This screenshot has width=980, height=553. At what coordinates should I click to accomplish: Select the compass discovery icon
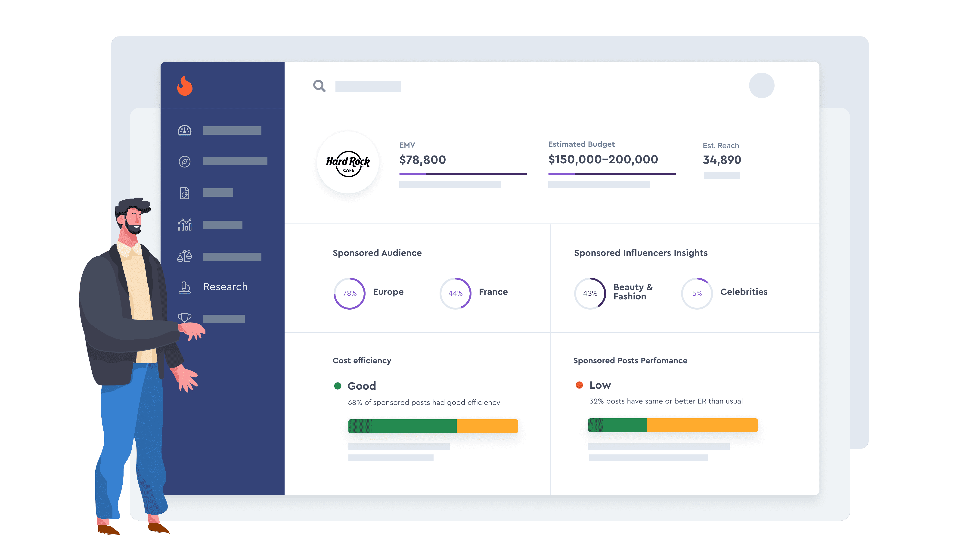(x=185, y=161)
